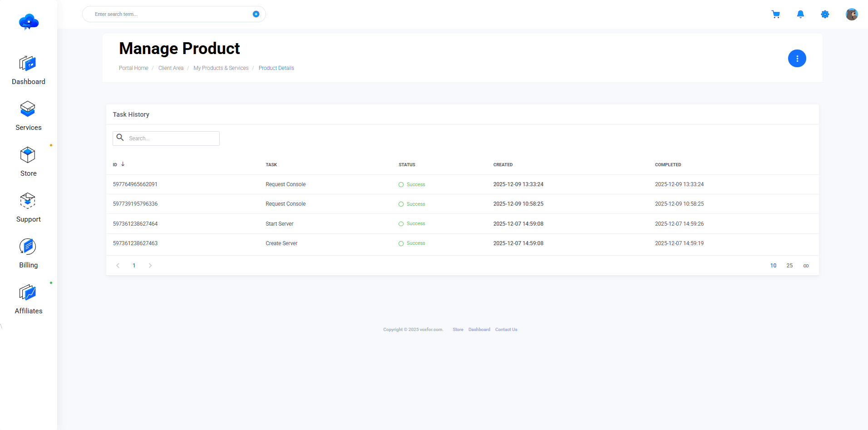Viewport: 868px width, 430px height.
Task: Open Contact Us in the footer
Action: point(506,329)
